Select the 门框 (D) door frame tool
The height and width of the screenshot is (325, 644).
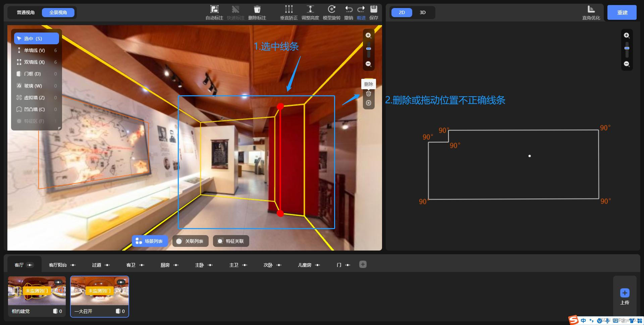pos(37,74)
